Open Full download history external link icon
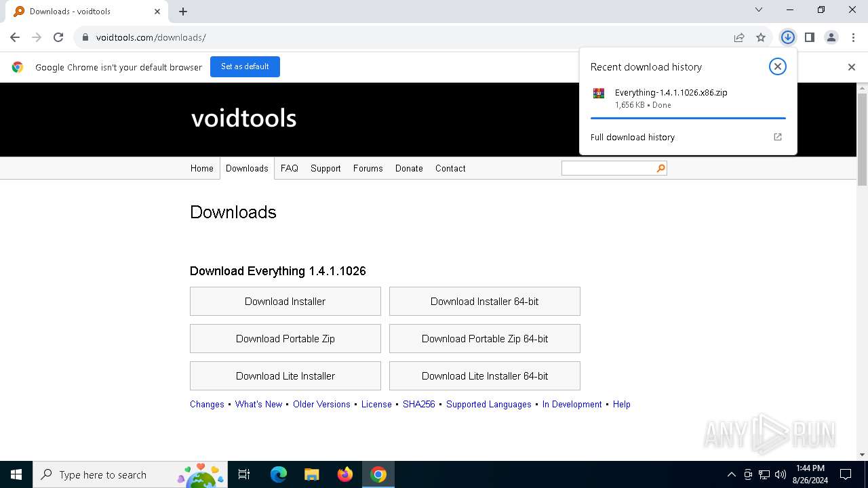The width and height of the screenshot is (868, 488). click(x=778, y=137)
